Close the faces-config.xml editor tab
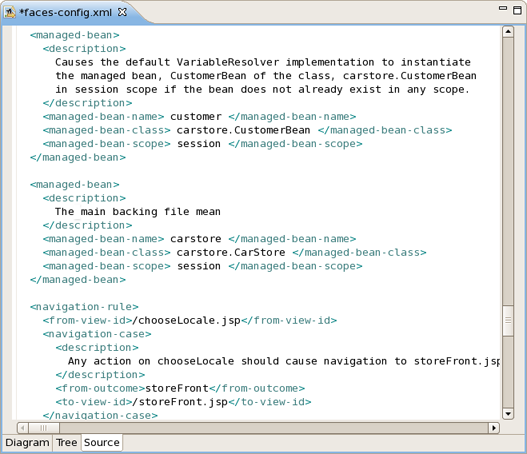The image size is (527, 454). (122, 12)
